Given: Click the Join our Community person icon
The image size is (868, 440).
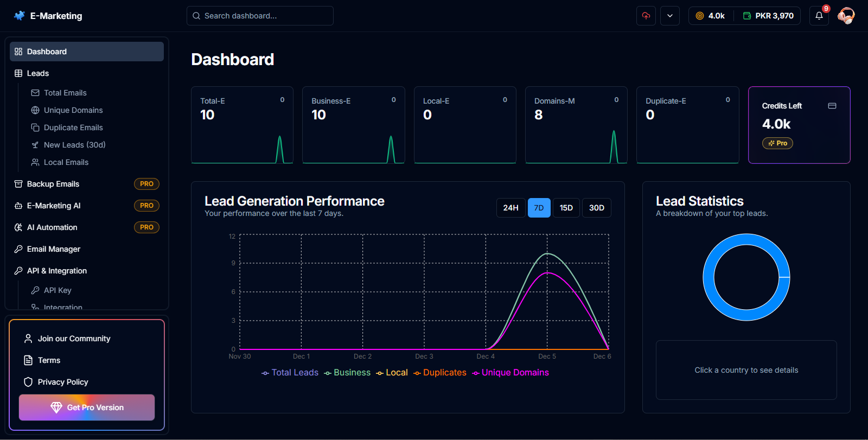Looking at the screenshot, I should [28, 339].
